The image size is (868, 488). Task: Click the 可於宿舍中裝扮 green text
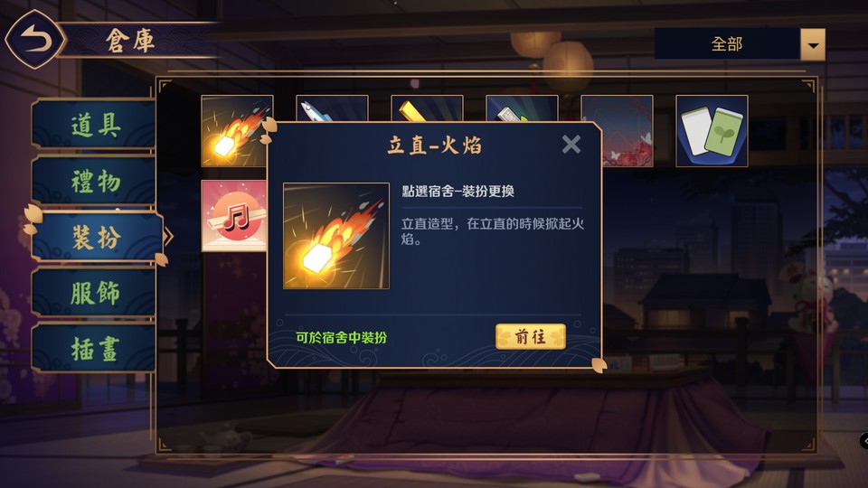point(341,337)
